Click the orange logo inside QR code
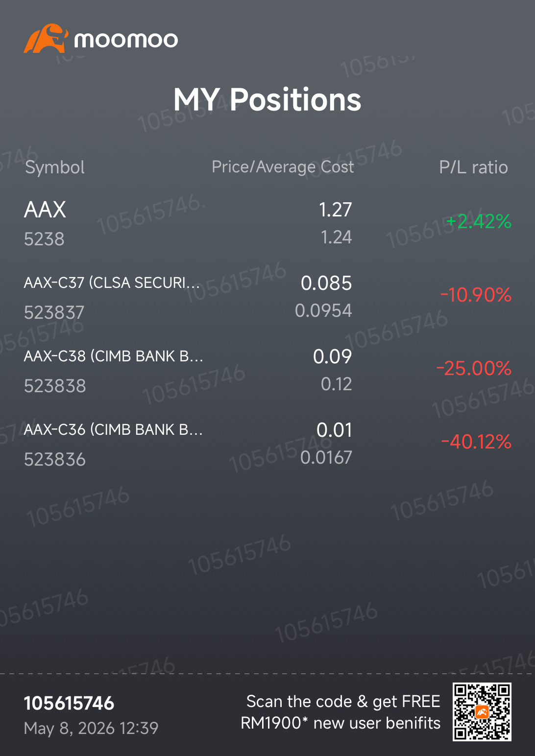535x756 pixels. (x=482, y=712)
